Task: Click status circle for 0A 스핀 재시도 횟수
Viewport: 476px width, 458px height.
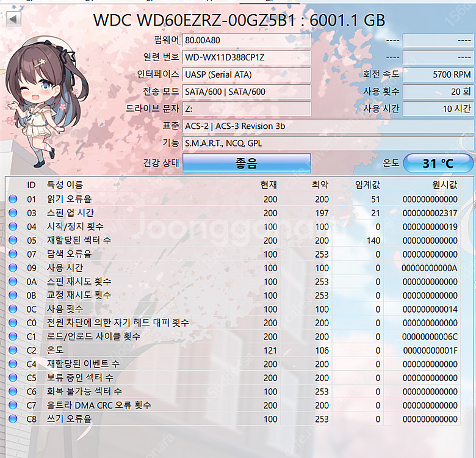Action: point(13,282)
